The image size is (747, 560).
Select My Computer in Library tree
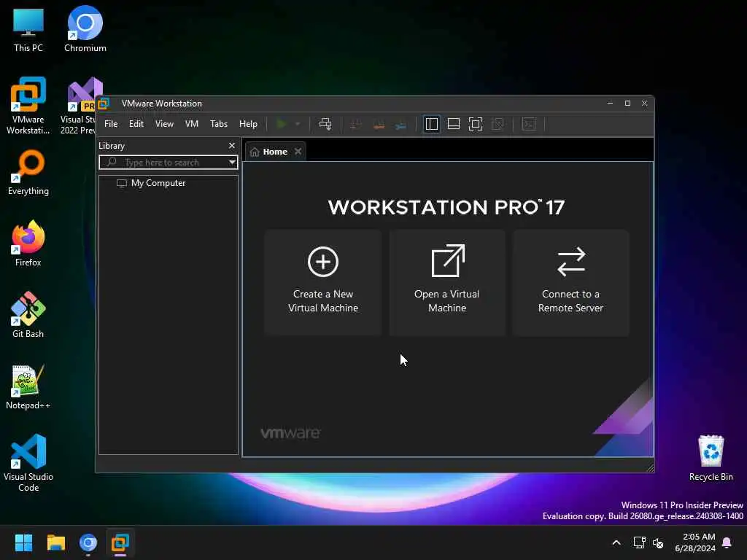tap(152, 183)
